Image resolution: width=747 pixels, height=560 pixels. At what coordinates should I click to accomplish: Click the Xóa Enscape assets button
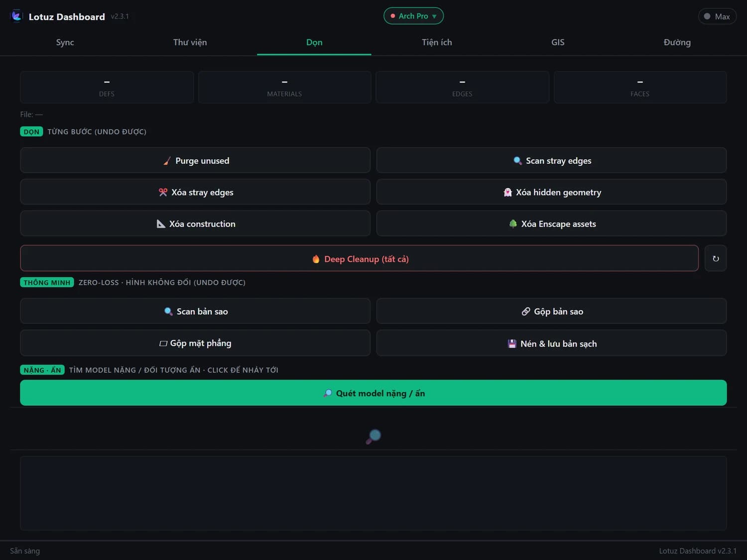click(x=551, y=224)
